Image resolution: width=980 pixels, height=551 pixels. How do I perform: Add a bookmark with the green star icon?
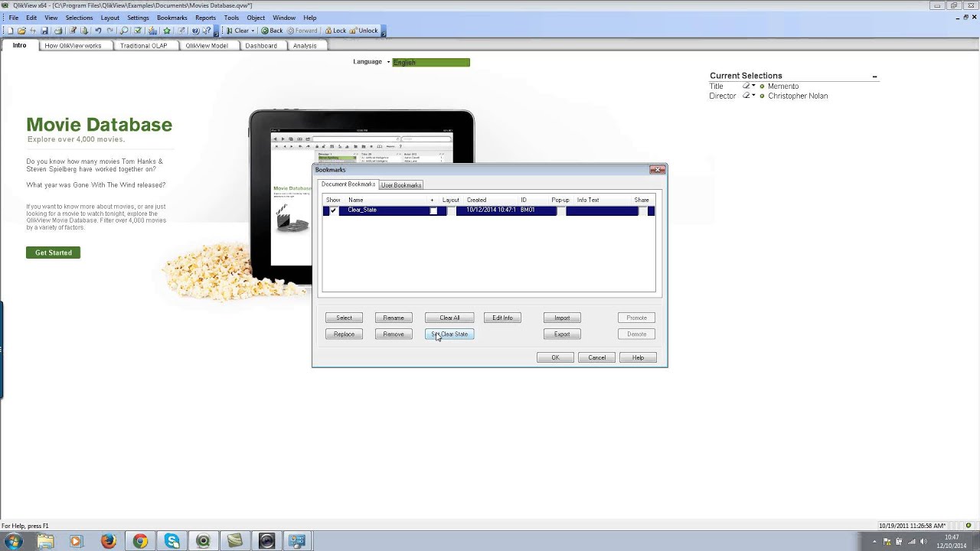tap(166, 31)
